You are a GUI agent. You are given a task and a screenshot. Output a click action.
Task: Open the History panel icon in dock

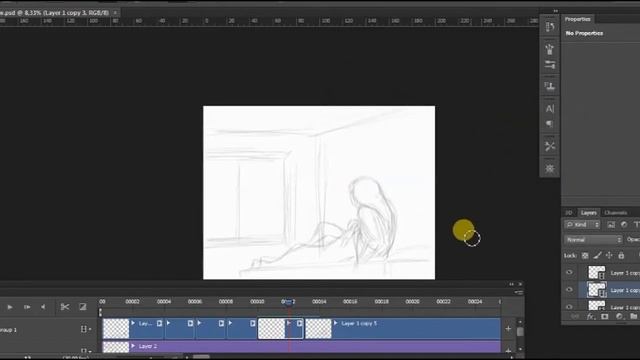coord(550,27)
